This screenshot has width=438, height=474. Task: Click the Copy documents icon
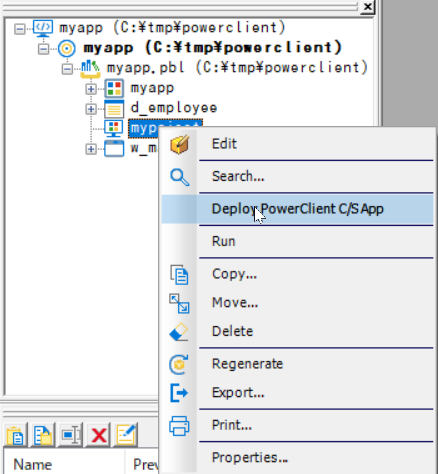pos(180,275)
